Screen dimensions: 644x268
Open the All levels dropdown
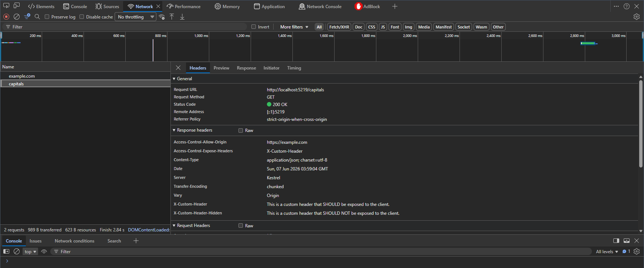[x=607, y=251]
